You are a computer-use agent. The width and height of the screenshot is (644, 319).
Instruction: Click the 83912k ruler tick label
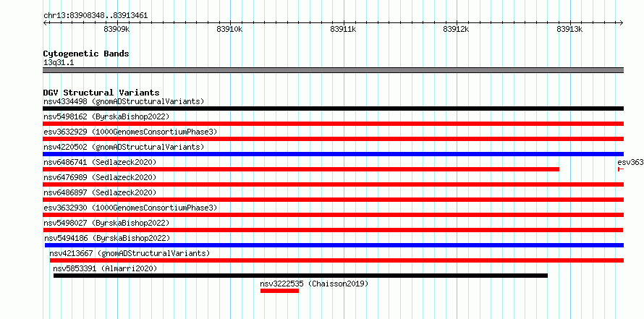457,30
